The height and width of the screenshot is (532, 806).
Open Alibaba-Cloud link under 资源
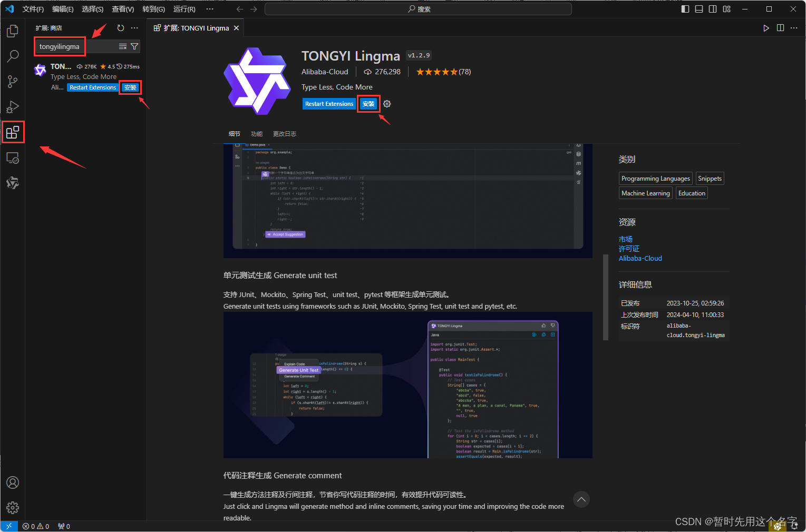pos(640,258)
